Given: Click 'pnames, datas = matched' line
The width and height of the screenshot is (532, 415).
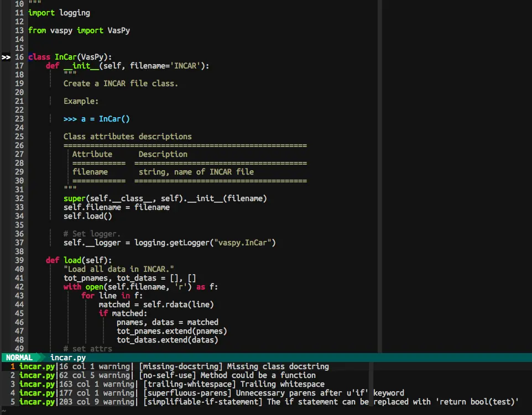Looking at the screenshot, I should tap(168, 322).
